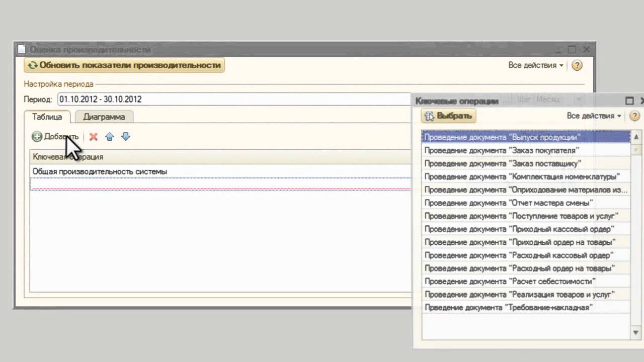644x362 pixels.
Task: Close the 'Оценка производительности' window
Action: pos(587,49)
